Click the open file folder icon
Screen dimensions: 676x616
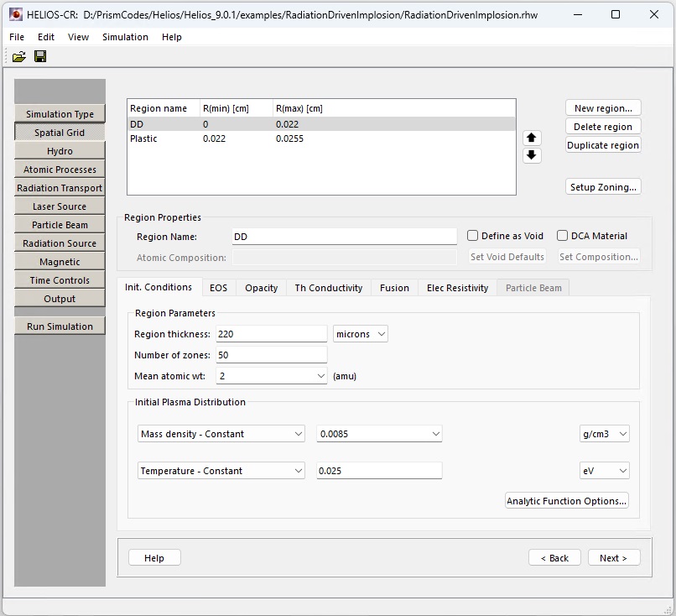pos(18,56)
